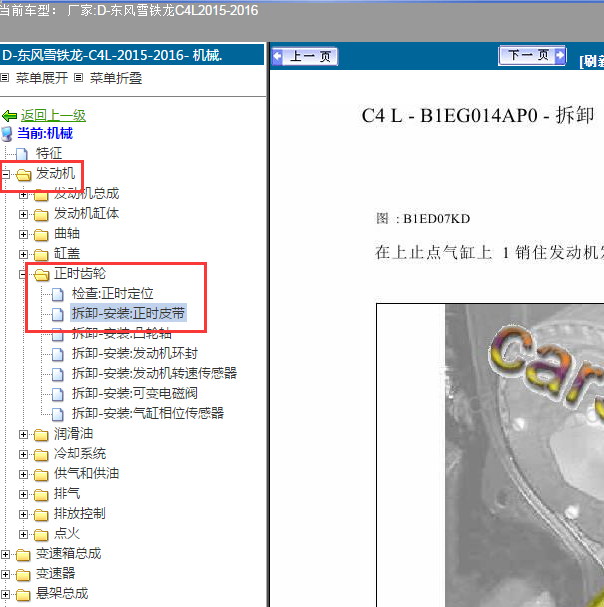The height and width of the screenshot is (607, 604).
Task: Go to previous page with 上一页 button
Action: pos(305,57)
